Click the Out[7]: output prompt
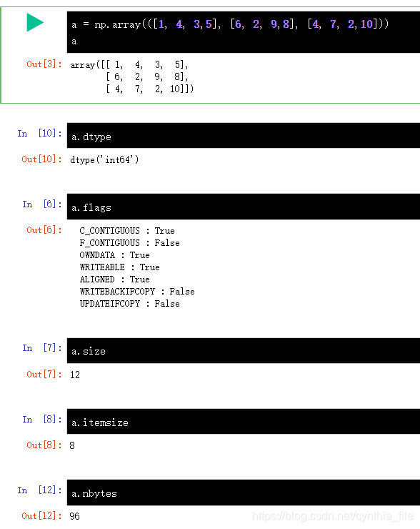The height and width of the screenshot is (529, 420). (44, 374)
